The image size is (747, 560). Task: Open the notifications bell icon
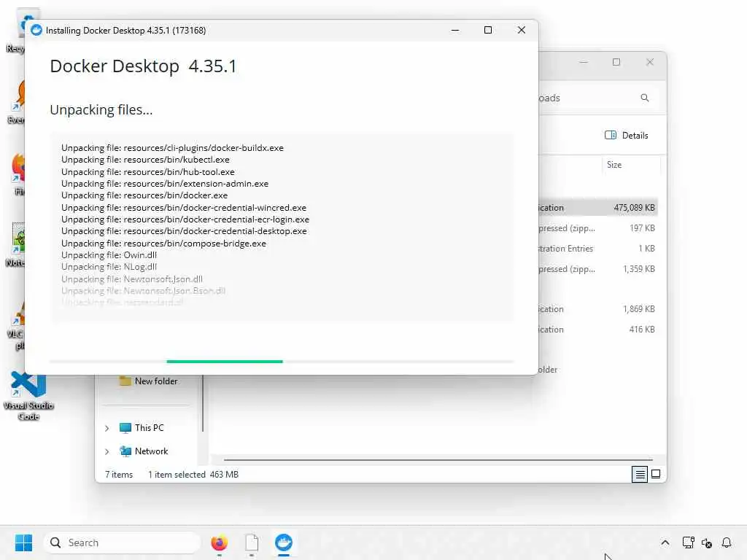(x=727, y=542)
